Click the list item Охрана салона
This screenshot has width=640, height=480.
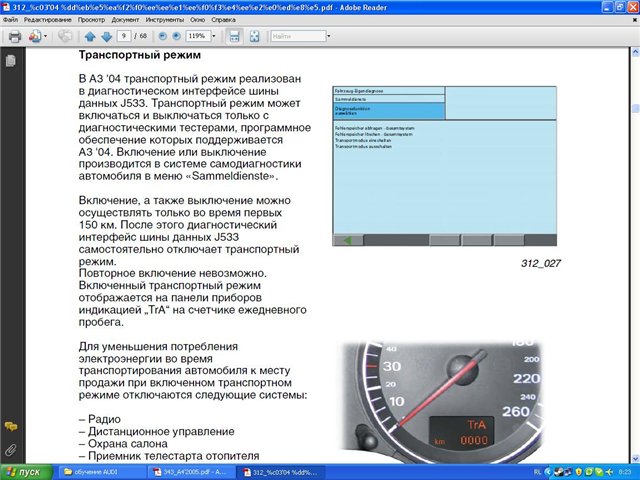(123, 444)
